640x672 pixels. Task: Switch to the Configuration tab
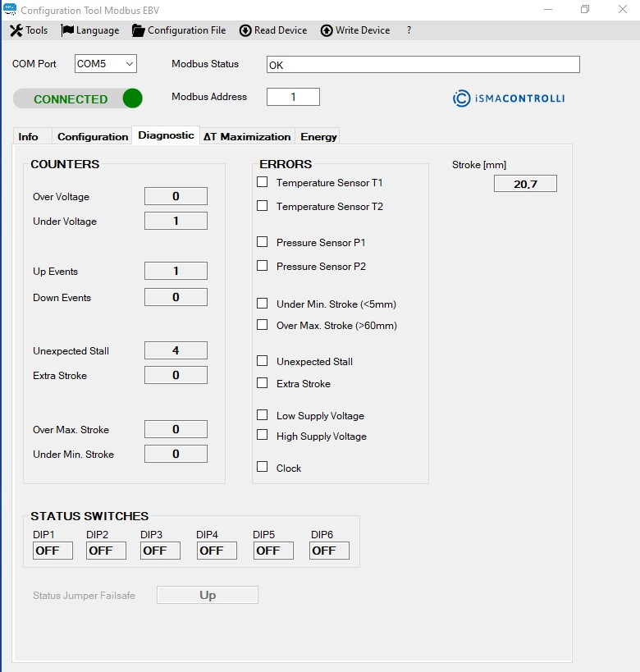pos(93,136)
